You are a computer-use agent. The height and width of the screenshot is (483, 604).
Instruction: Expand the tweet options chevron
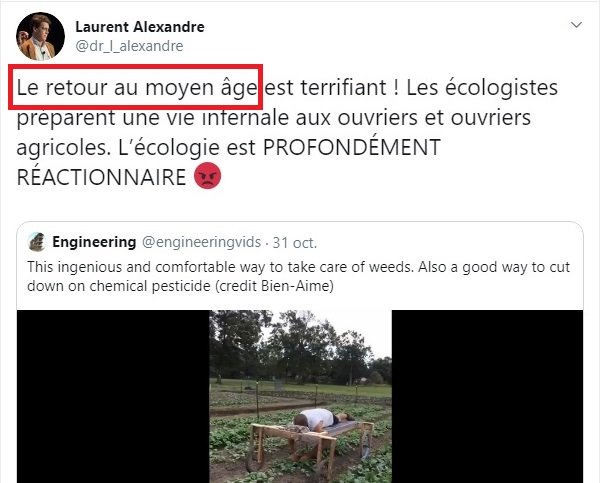point(576,25)
